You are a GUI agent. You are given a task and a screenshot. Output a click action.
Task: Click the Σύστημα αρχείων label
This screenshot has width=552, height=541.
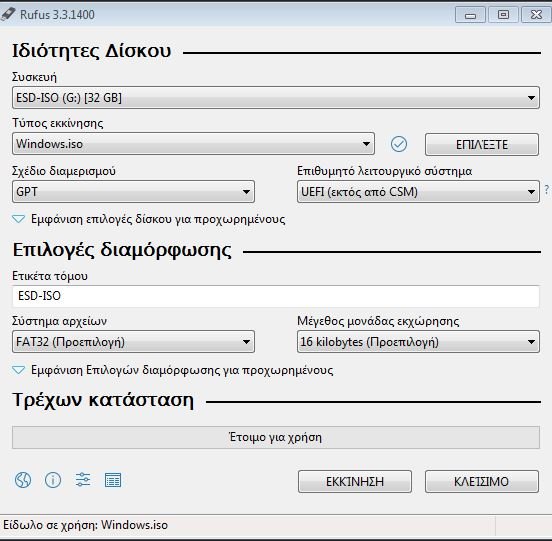tap(59, 321)
